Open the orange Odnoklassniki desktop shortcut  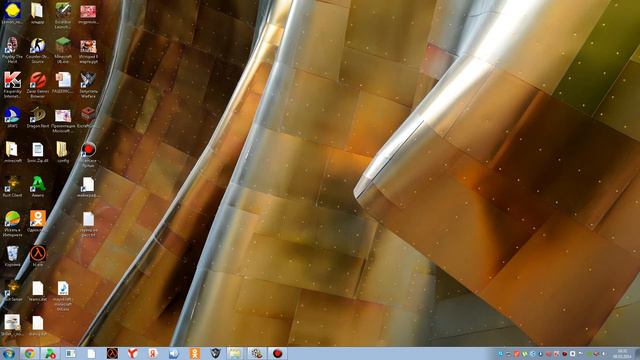click(38, 219)
